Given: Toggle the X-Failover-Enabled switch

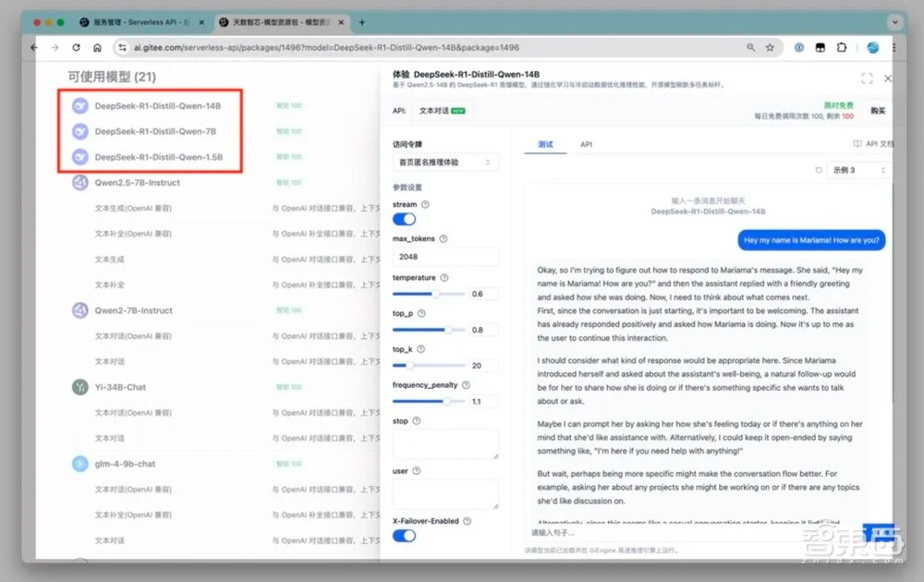Looking at the screenshot, I should click(404, 536).
